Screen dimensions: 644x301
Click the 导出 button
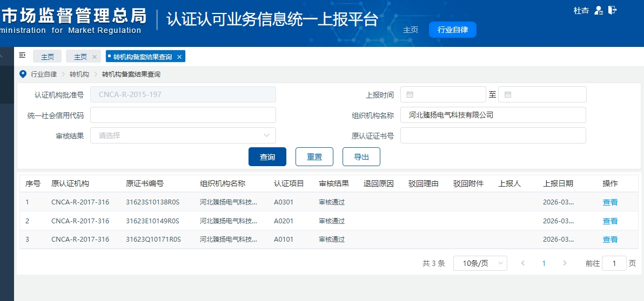point(361,157)
